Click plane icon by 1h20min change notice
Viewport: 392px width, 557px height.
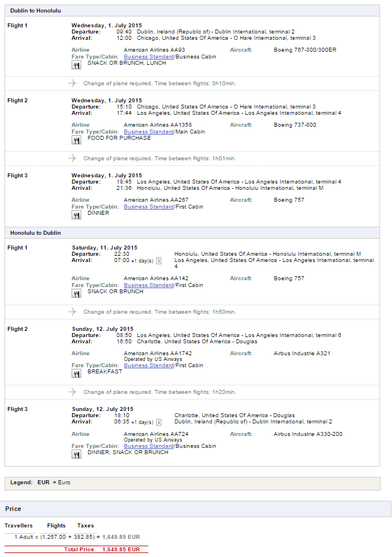click(x=73, y=392)
